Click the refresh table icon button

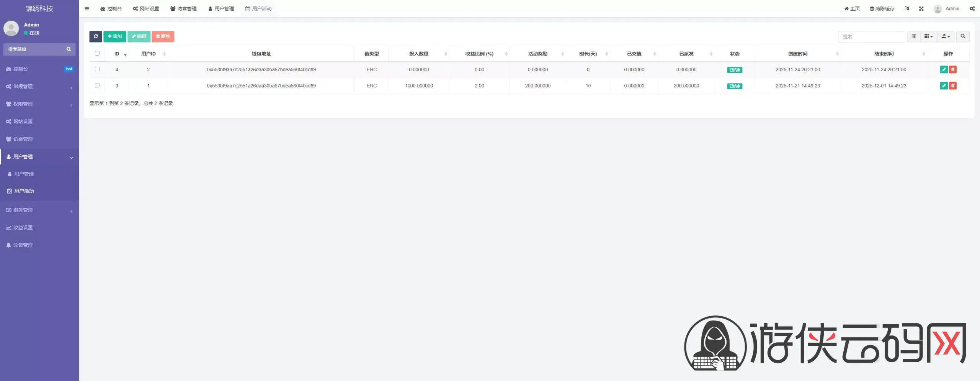pos(96,36)
